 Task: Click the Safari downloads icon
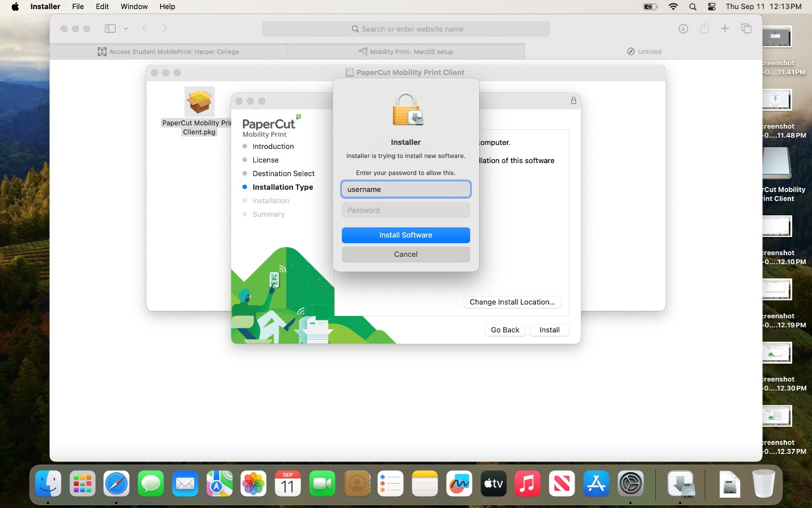coord(683,28)
